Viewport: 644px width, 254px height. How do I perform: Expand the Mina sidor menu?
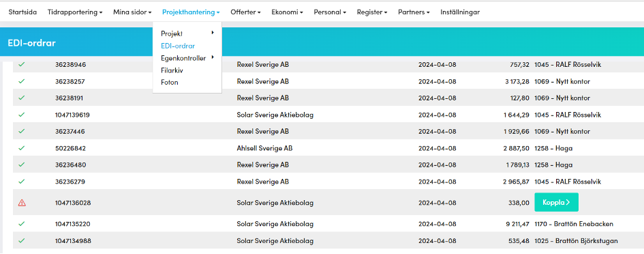pos(132,12)
